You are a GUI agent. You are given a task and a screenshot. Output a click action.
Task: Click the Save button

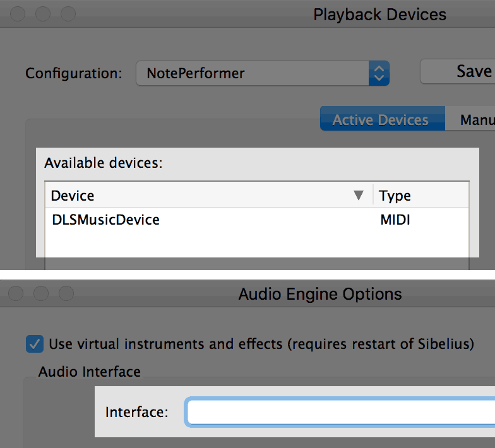pos(458,71)
